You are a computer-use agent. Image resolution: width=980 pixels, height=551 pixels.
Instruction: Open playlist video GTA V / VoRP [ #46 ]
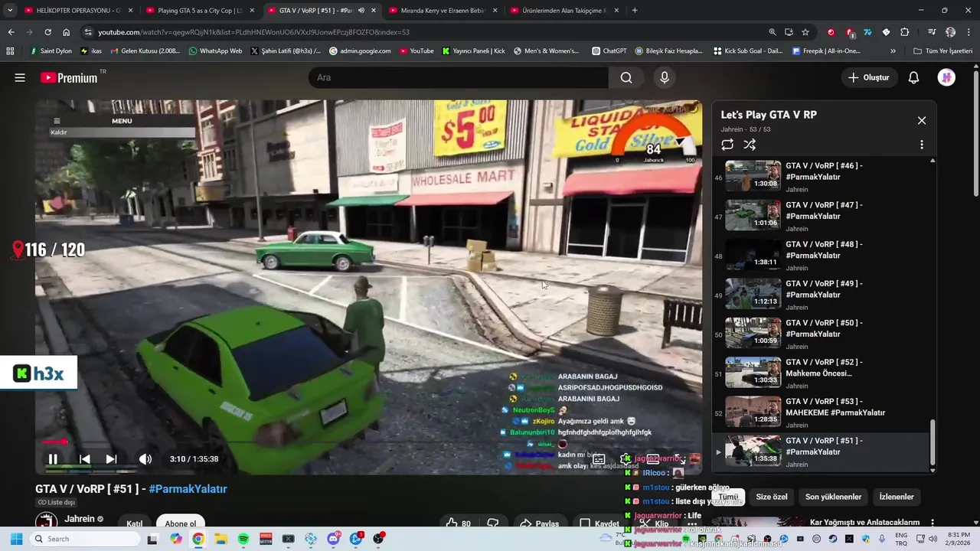point(823,177)
